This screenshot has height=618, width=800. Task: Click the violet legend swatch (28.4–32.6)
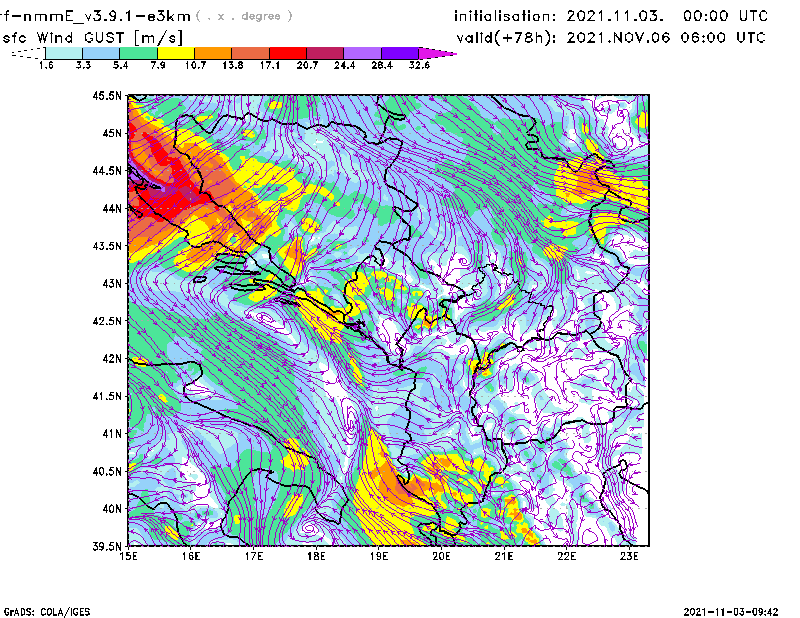(x=400, y=53)
